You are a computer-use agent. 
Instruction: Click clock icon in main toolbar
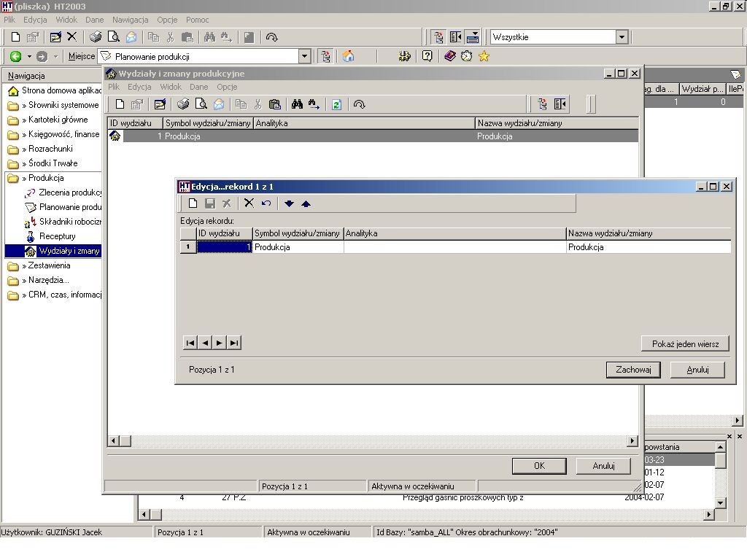point(466,56)
